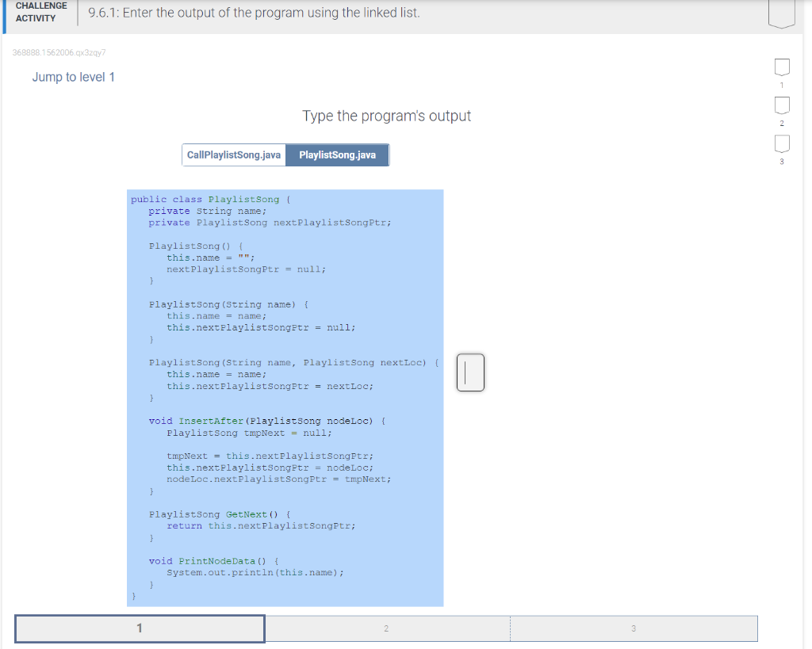
Task: Switch to the PlaylistSong.java tab
Action: pos(337,155)
